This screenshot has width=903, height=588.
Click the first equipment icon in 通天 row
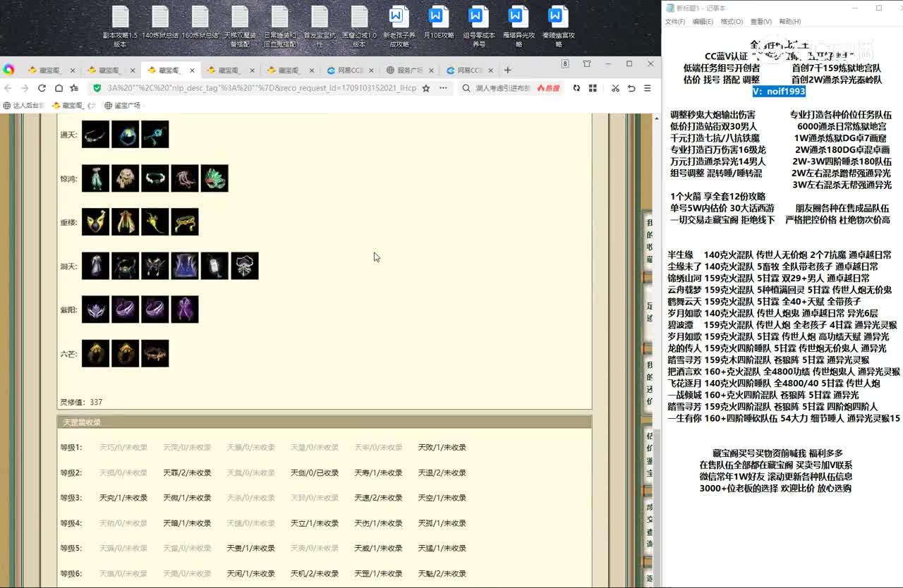(x=95, y=134)
